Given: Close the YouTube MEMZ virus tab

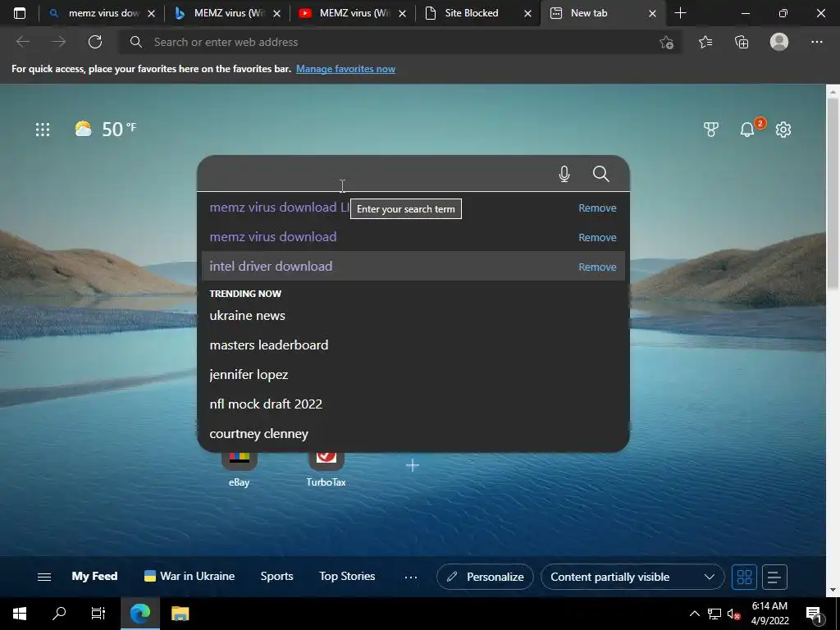Looking at the screenshot, I should click(x=402, y=13).
